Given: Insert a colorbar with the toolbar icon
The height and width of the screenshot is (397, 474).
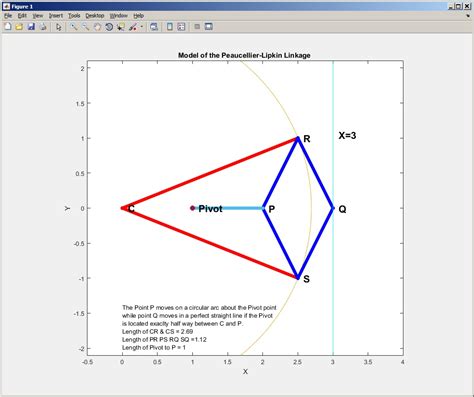Looking at the screenshot, I should (x=170, y=27).
